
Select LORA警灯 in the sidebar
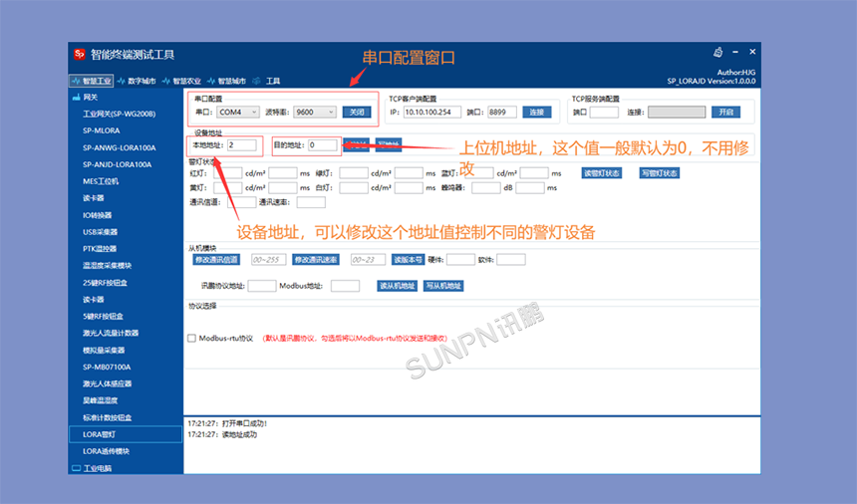coord(126,434)
